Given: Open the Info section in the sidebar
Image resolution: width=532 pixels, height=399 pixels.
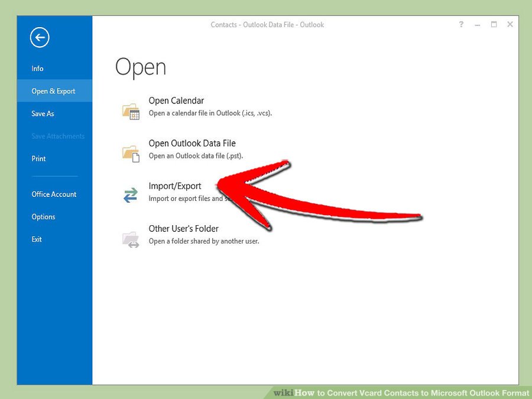Looking at the screenshot, I should click(x=38, y=69).
